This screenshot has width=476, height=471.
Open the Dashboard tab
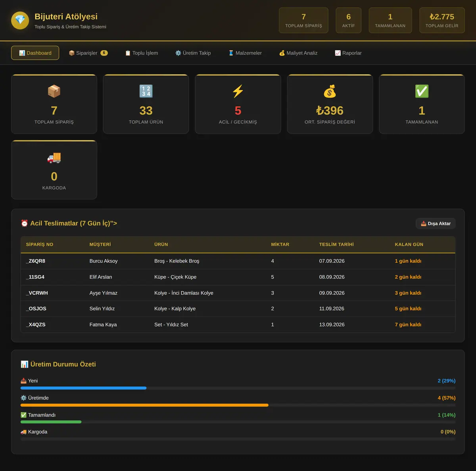35,53
